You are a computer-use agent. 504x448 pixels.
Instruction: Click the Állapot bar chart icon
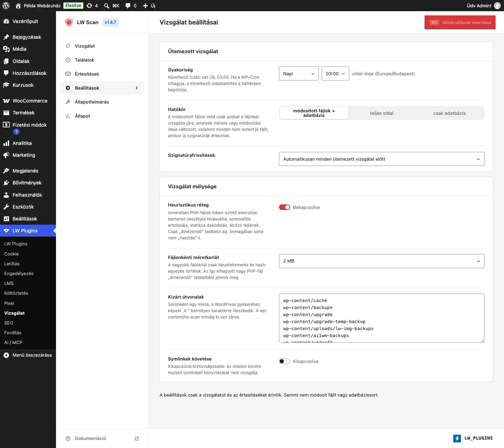click(68, 116)
